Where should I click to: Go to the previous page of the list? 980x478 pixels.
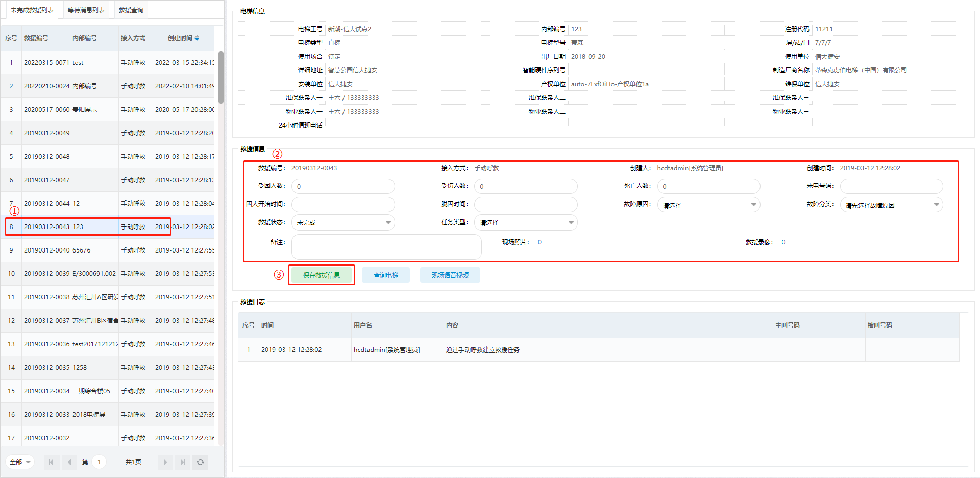[69, 462]
